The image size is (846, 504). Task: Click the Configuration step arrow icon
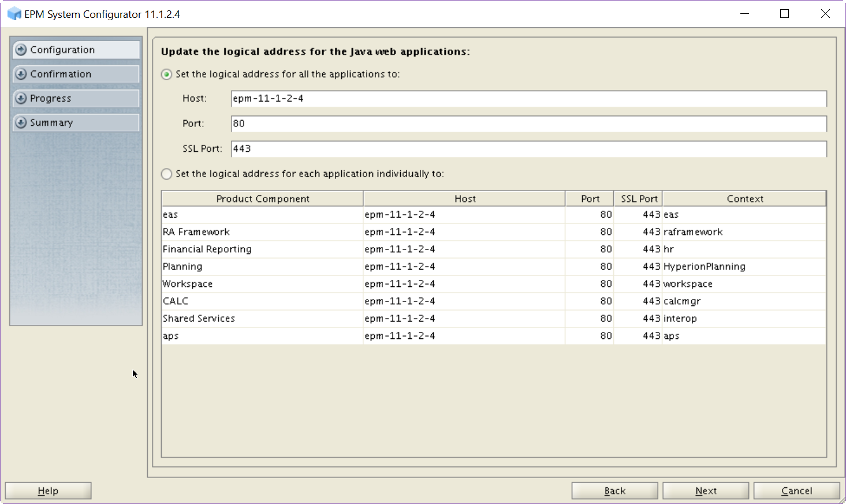click(x=21, y=50)
